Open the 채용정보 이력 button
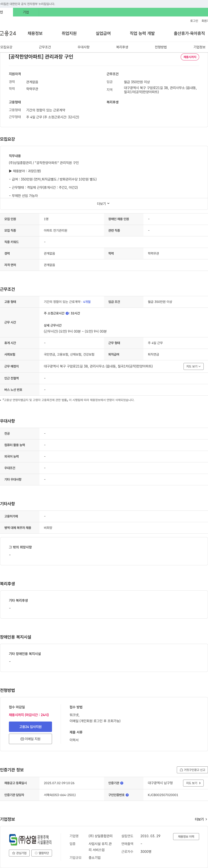This screenshot has width=208, height=868. pyautogui.click(x=186, y=836)
